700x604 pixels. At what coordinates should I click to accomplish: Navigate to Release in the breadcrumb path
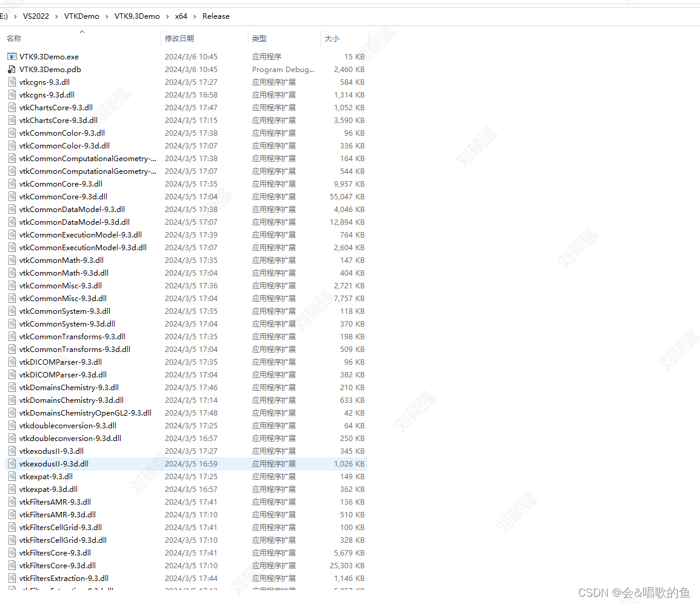[216, 16]
